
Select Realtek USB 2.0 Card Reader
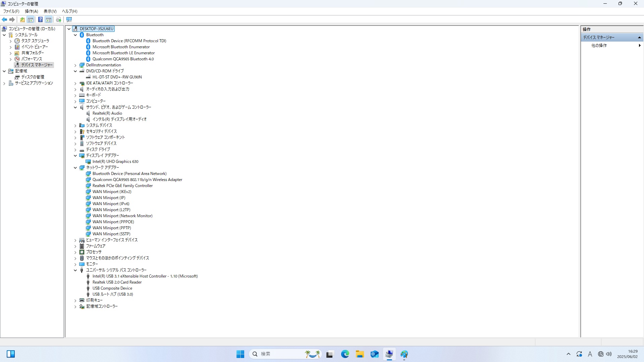coord(117,282)
